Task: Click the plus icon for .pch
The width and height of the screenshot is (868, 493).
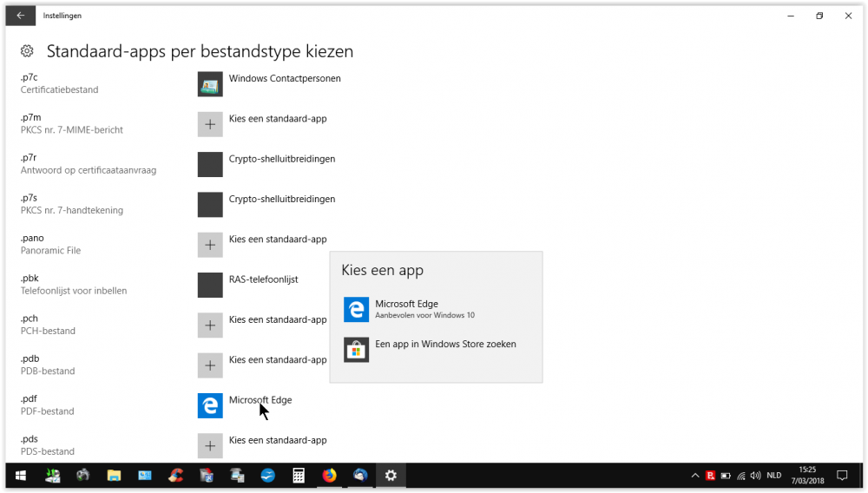Action: pyautogui.click(x=210, y=325)
